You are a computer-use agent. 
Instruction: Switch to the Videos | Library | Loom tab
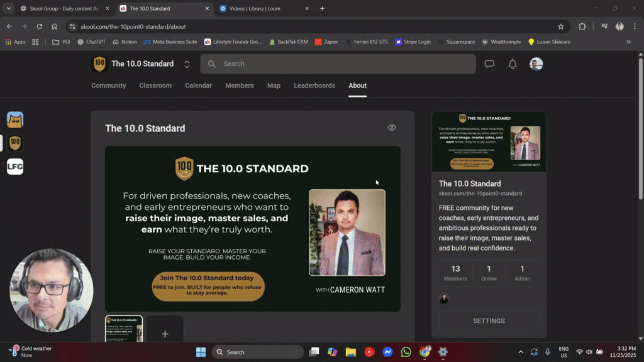point(255,8)
